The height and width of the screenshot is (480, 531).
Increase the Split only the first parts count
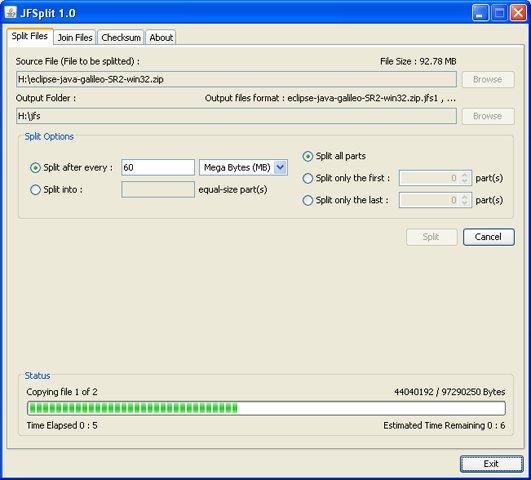(x=465, y=174)
